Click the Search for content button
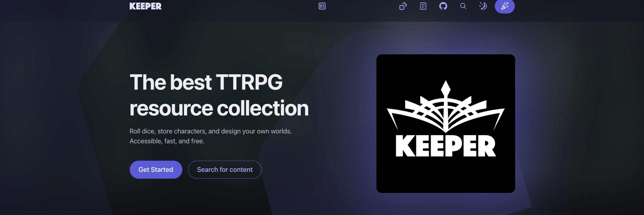 (x=225, y=169)
